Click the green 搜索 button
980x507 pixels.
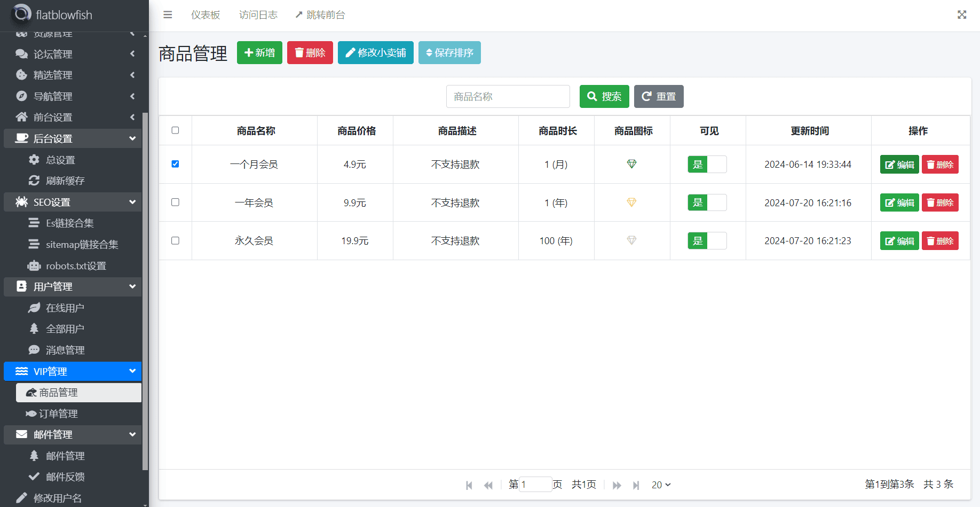(604, 96)
